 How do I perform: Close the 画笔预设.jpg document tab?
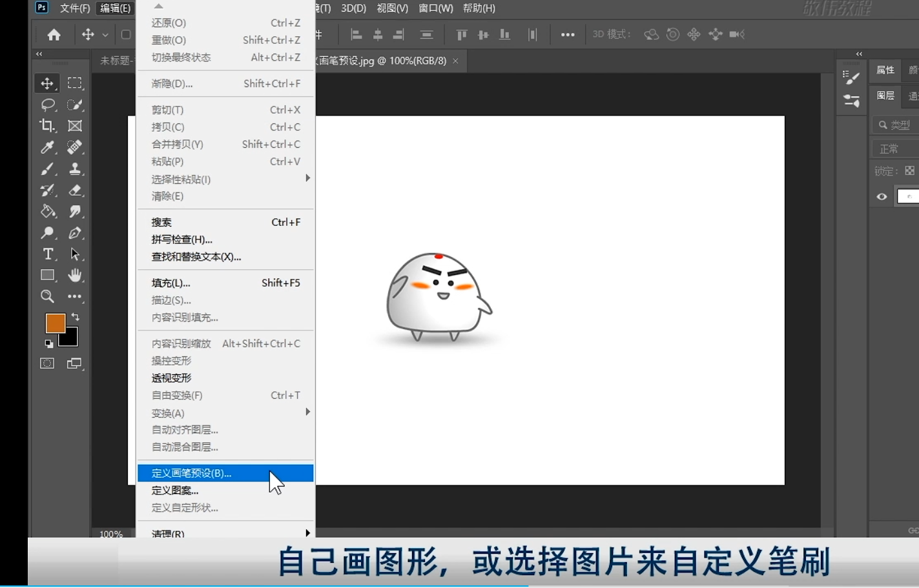pos(456,61)
